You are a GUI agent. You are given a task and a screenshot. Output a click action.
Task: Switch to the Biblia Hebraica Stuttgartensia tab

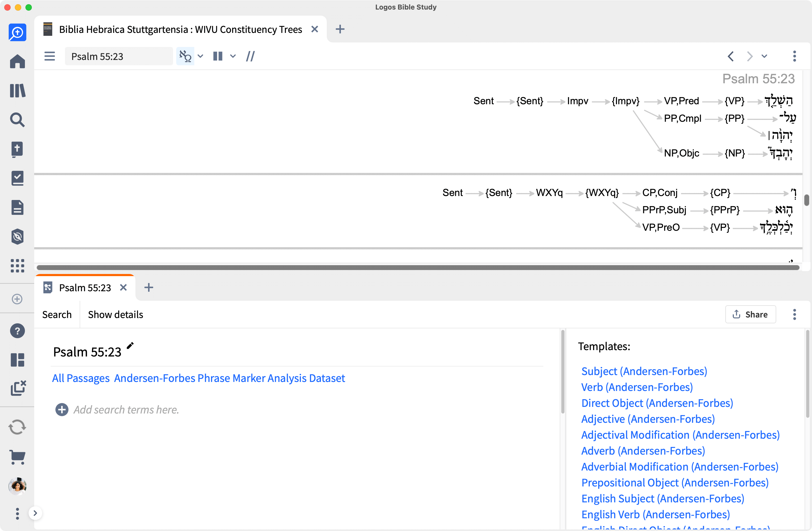[x=180, y=29]
